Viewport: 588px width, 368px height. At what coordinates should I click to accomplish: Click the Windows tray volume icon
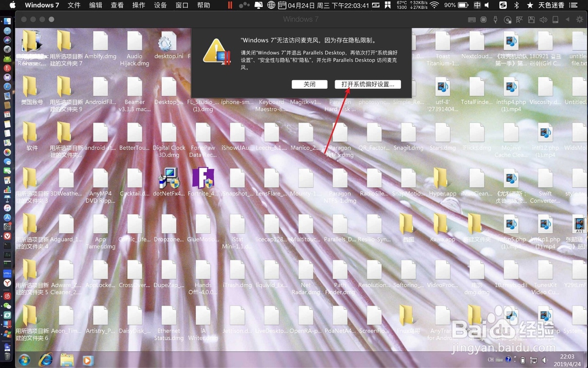[544, 360]
